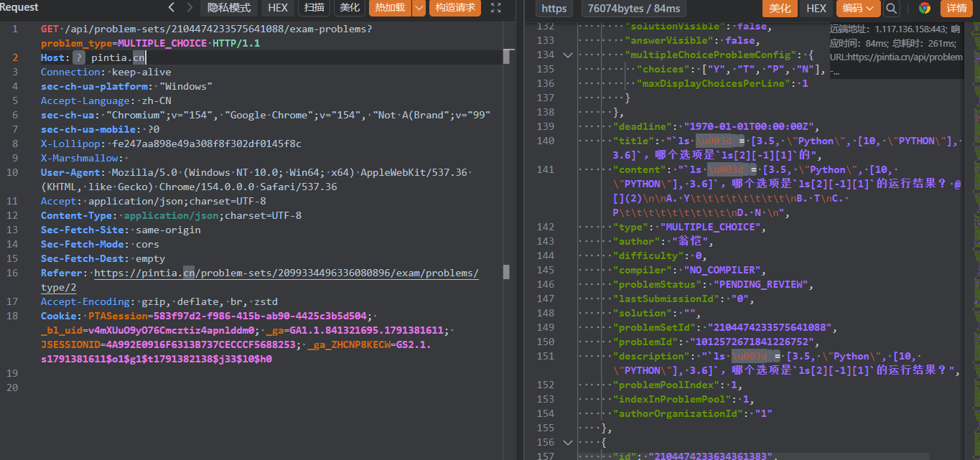The height and width of the screenshot is (460, 980).
Task: Click the "answerVisible" key on line 133
Action: click(x=670, y=41)
